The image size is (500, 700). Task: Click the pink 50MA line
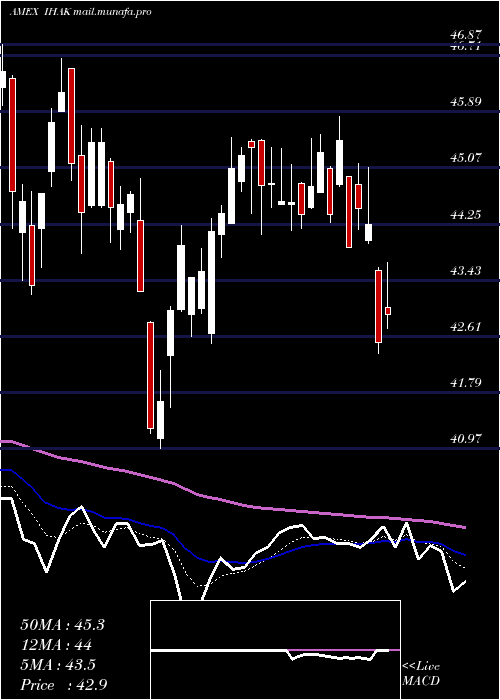tap(232, 503)
